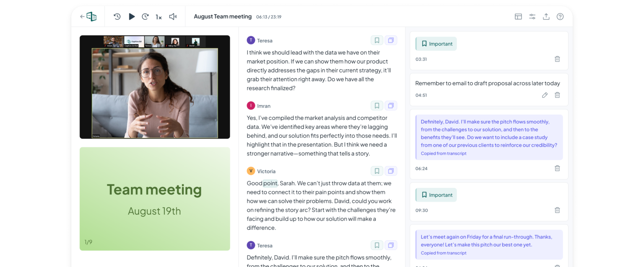Open the 1x playback speed selector
This screenshot has width=644, height=267.
point(158,17)
